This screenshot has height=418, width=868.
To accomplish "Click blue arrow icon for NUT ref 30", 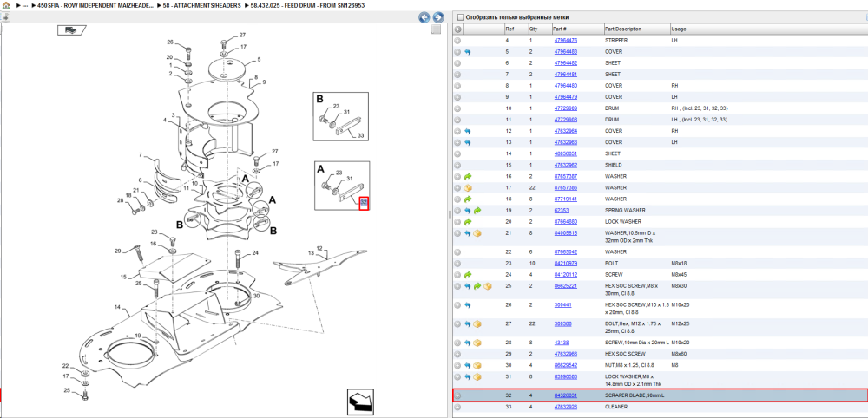I will click(x=467, y=365).
